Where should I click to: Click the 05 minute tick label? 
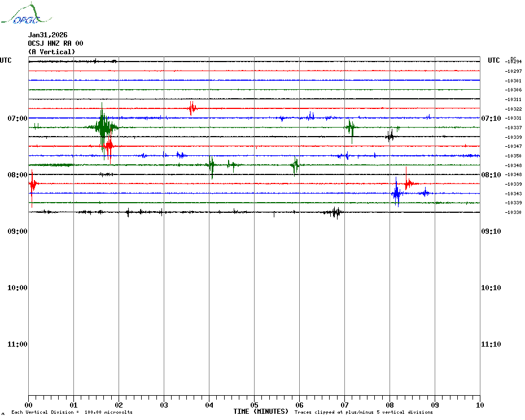(x=254, y=405)
